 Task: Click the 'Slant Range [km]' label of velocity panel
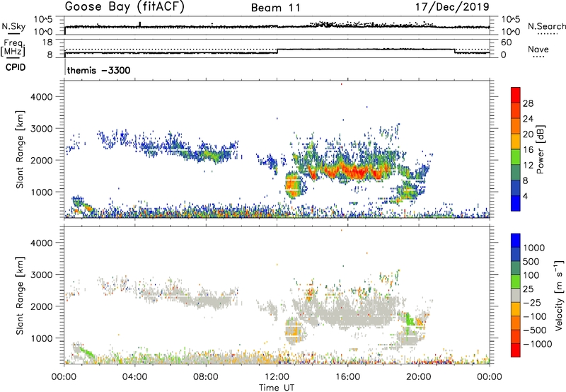pyautogui.click(x=20, y=296)
